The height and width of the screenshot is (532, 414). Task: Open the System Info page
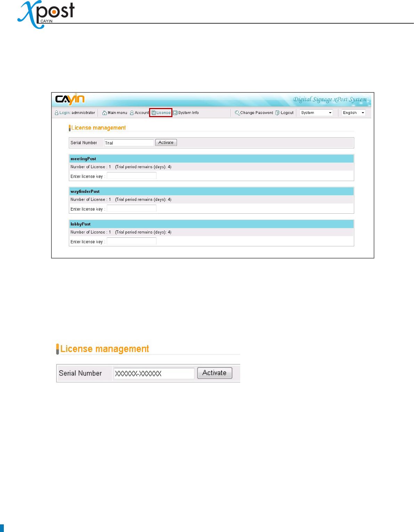[188, 113]
